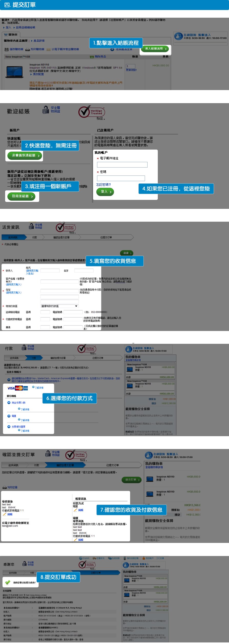This screenshot has width=229, height=644.
Task: Click the 電子郵件地址 input field
Action: tap(122, 165)
